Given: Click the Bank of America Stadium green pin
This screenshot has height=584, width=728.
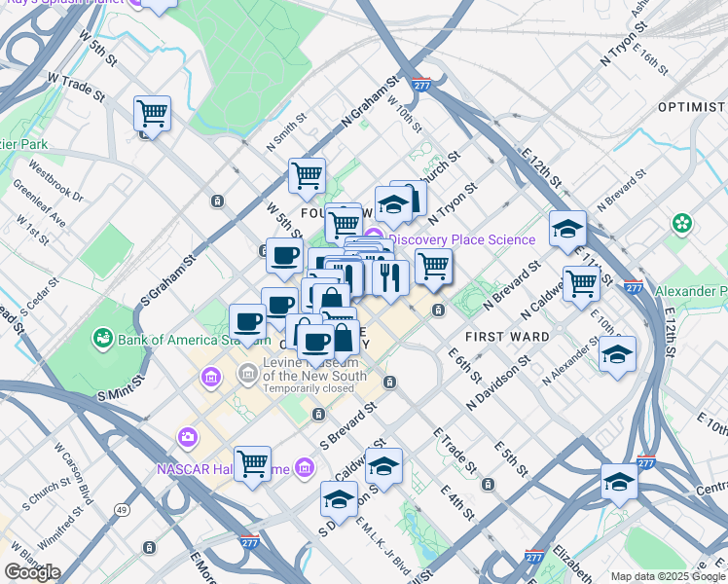Looking at the screenshot, I should click(101, 339).
